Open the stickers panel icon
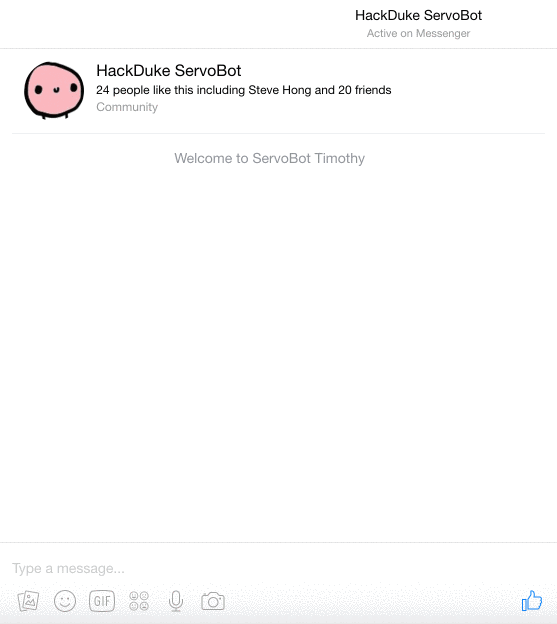 pos(139,601)
